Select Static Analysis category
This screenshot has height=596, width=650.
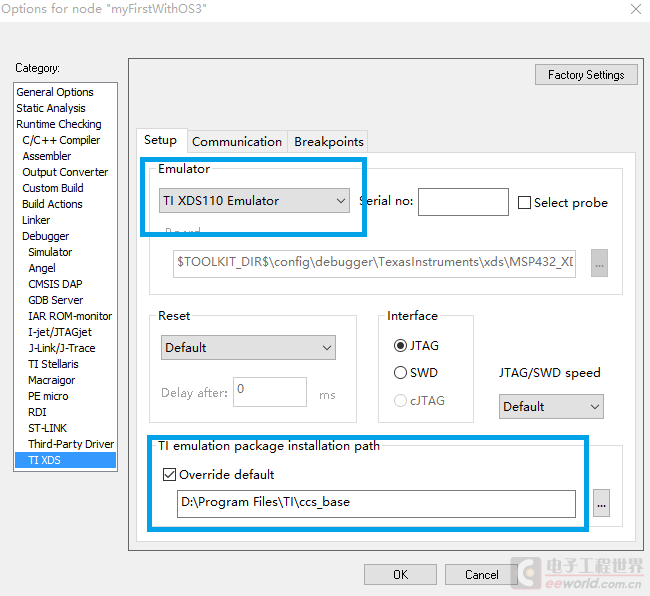51,108
